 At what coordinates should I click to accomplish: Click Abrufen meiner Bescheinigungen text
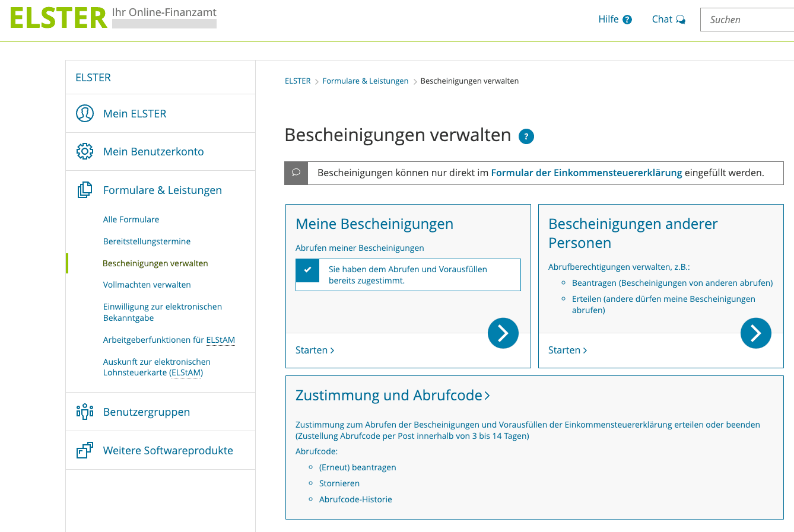(360, 248)
